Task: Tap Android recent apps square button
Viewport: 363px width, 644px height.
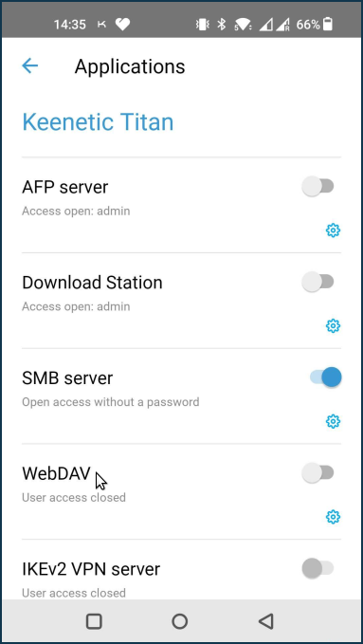Action: pos(94,621)
